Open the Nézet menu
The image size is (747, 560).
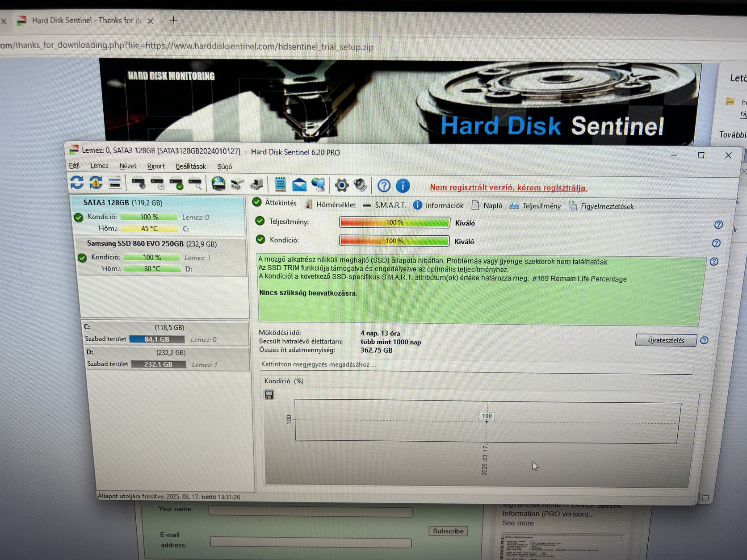(x=128, y=166)
